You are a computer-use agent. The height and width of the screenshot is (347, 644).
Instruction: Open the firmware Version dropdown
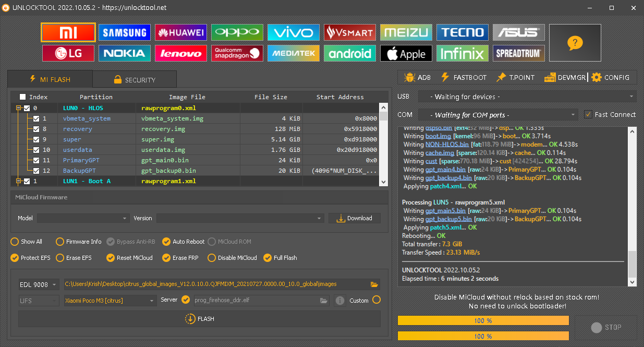[x=240, y=218]
